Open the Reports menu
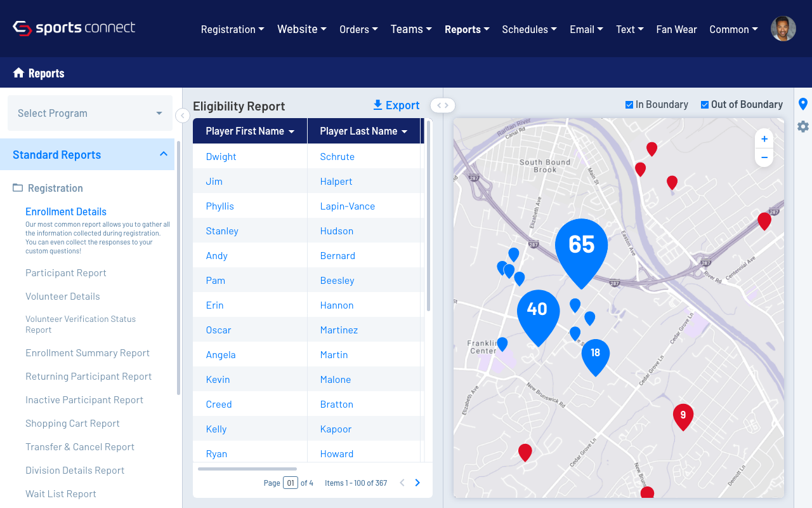This screenshot has height=508, width=812. tap(467, 29)
